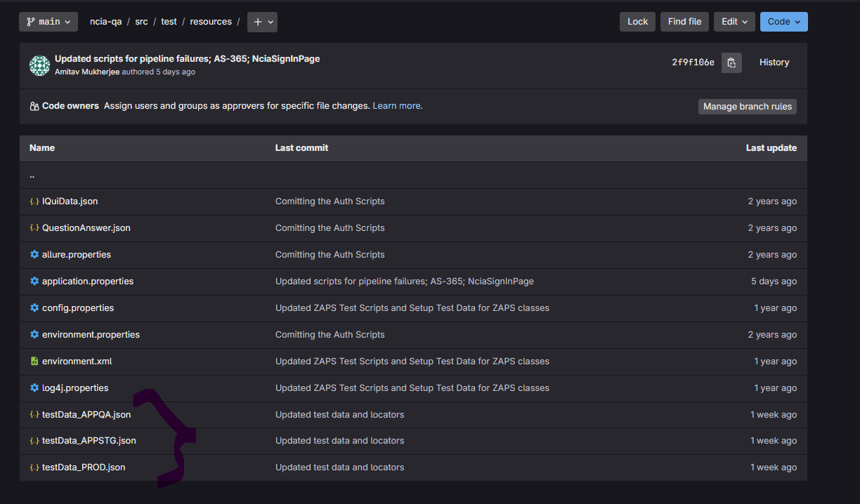The width and height of the screenshot is (860, 504).
Task: Open commit History
Action: coord(774,62)
